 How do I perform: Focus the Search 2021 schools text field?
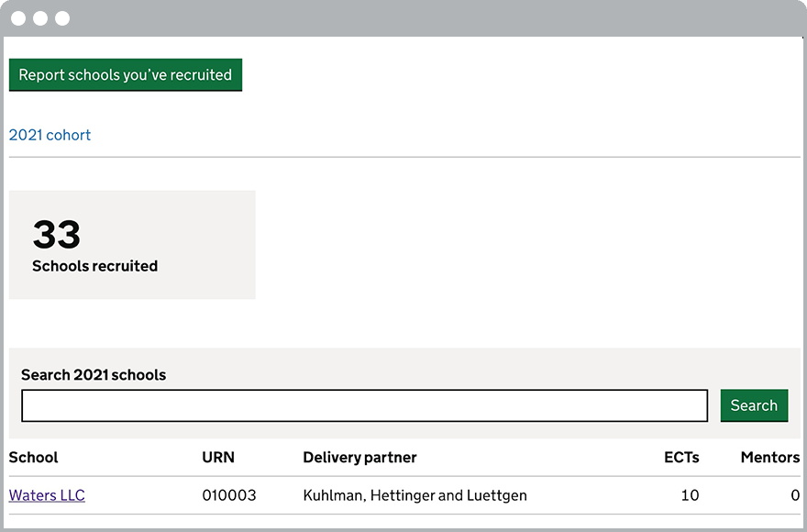pyautogui.click(x=364, y=405)
